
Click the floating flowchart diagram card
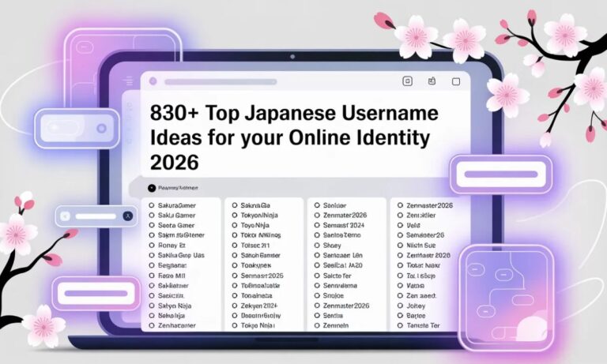tap(508, 298)
